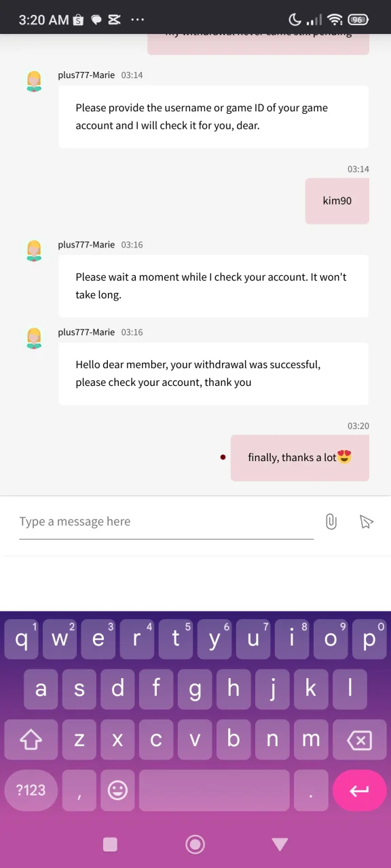Tap the 'kim90' sent message bubble
Viewport: 391px width, 868px height.
tap(337, 201)
